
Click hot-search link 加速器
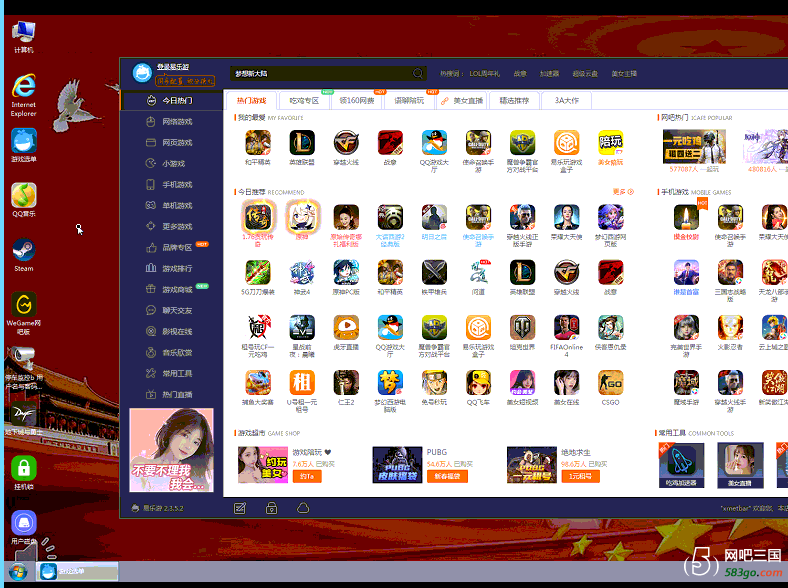549,73
